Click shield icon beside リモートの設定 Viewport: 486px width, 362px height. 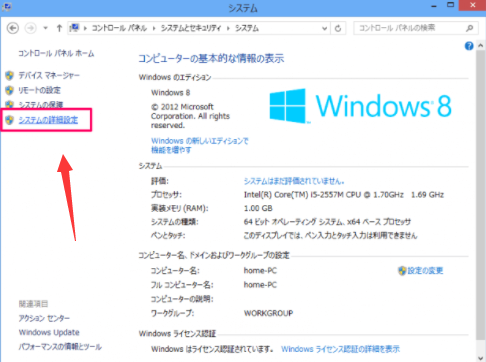pyautogui.click(x=9, y=90)
